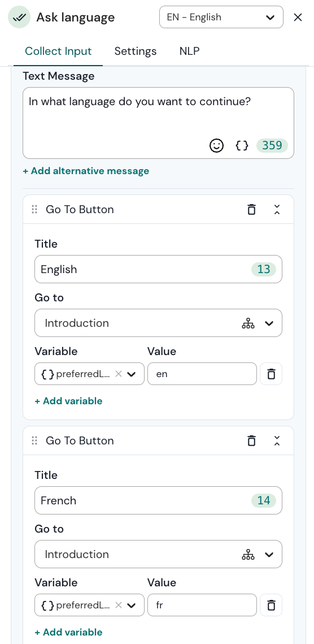Clear the preferredL variable in English button
This screenshot has width=314, height=644.
click(118, 374)
